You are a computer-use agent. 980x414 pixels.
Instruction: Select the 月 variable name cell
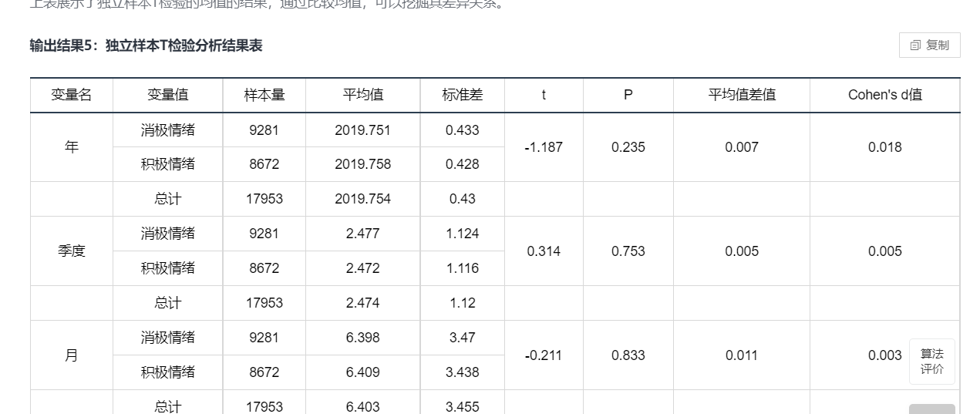pos(72,355)
